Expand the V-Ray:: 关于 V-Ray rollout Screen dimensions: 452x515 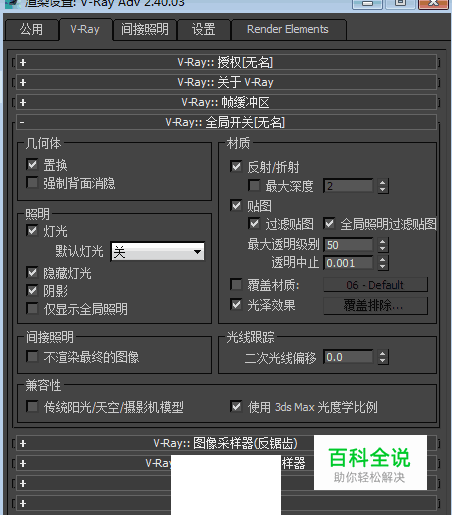tap(226, 82)
